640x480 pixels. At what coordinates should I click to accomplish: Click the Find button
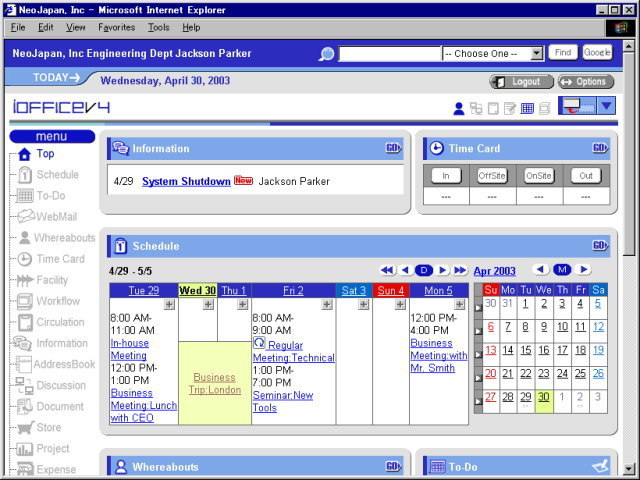pyautogui.click(x=563, y=53)
